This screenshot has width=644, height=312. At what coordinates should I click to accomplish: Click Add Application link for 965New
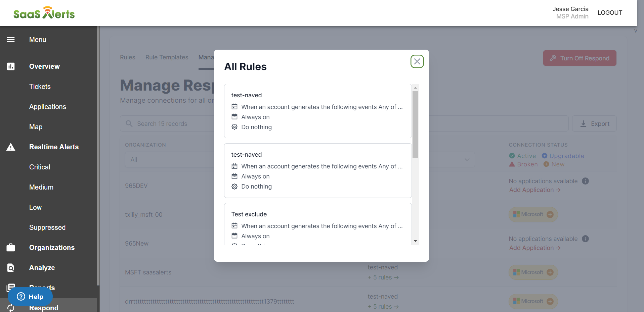pos(535,248)
